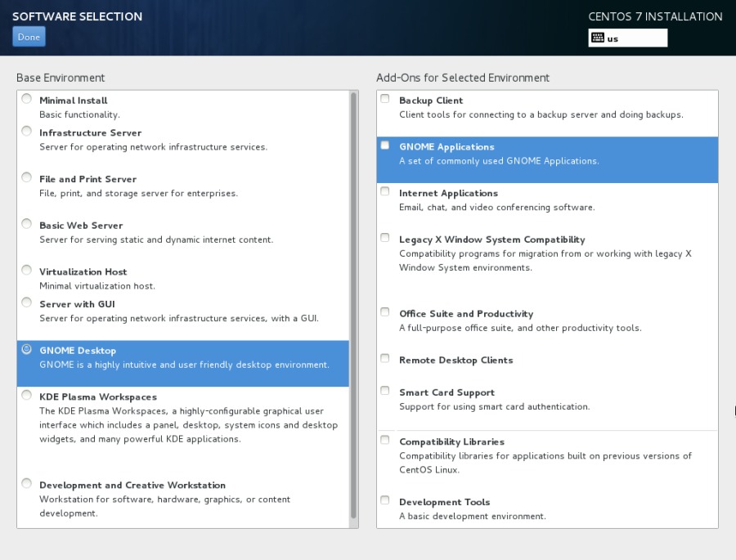Open the us keyboard layout indicator
The width and height of the screenshot is (736, 560).
tap(627, 38)
